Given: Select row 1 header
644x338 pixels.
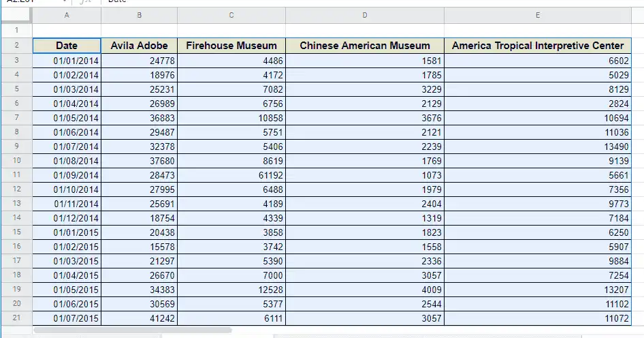Looking at the screenshot, I should coord(16,31).
